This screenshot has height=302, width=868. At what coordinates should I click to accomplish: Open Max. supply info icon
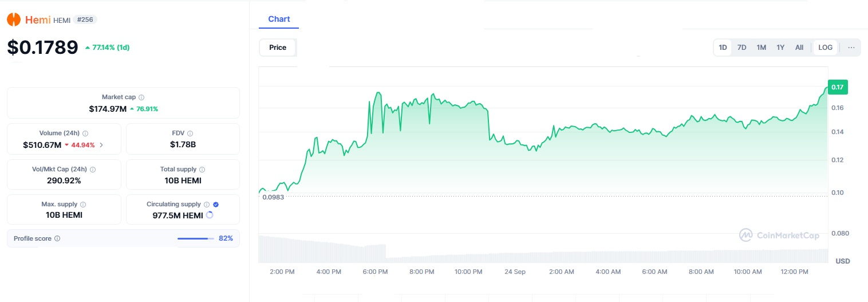(x=83, y=205)
